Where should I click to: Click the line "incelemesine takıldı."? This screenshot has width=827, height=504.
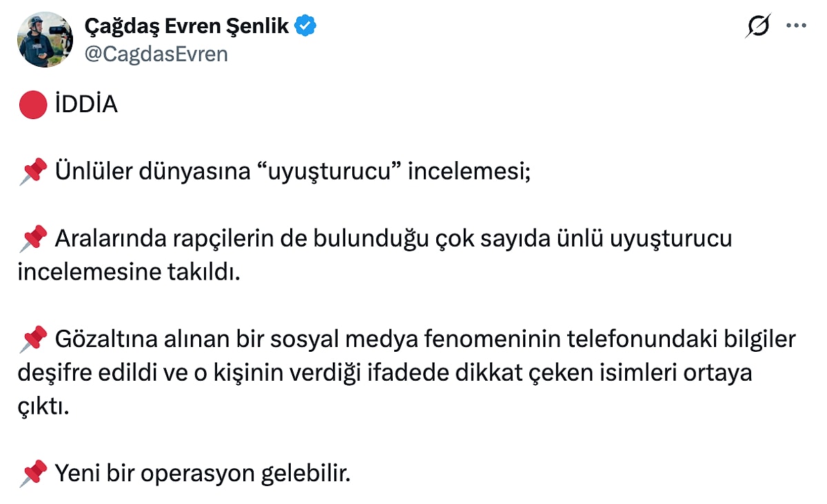[x=129, y=273]
